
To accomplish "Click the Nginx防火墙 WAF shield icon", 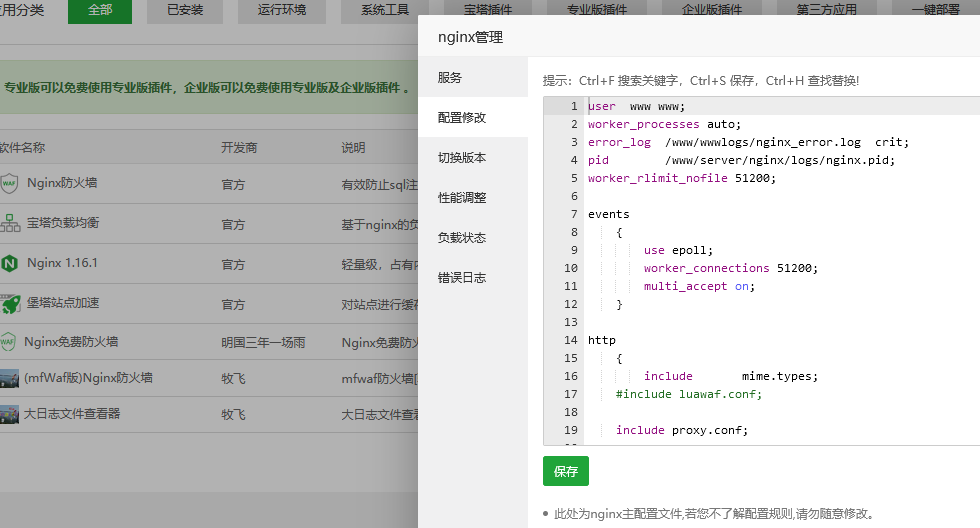I will click(x=9, y=183).
